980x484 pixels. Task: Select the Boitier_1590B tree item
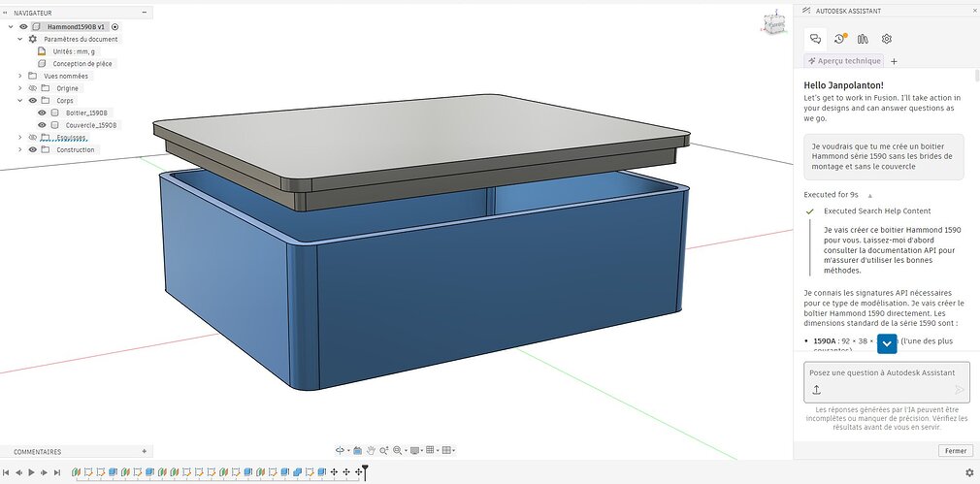tap(86, 113)
